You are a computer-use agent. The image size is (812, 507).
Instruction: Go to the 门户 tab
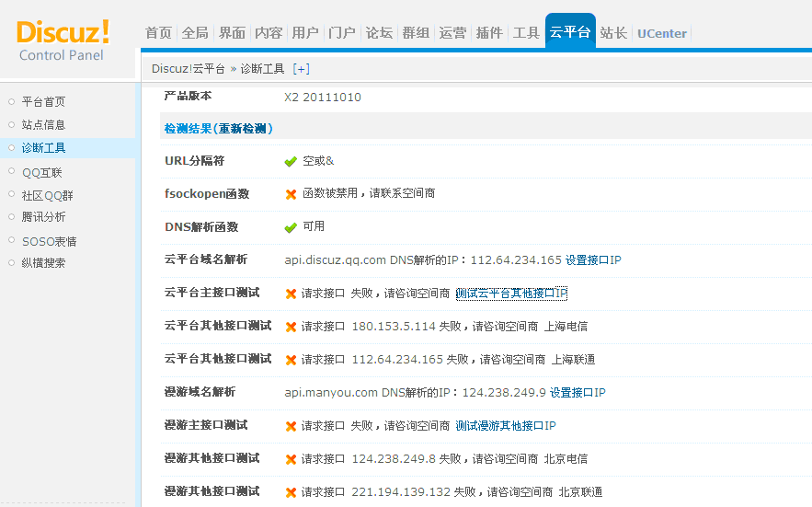[x=342, y=33]
